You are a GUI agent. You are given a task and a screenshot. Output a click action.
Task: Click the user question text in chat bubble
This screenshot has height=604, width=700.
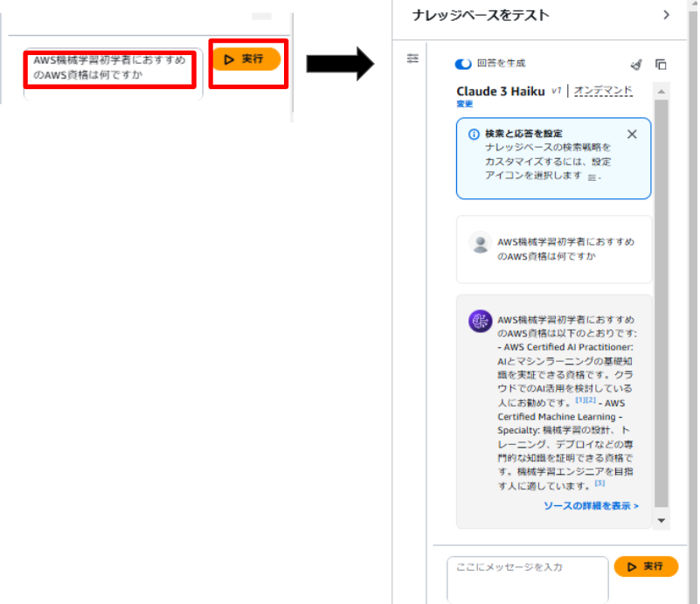[x=565, y=249]
